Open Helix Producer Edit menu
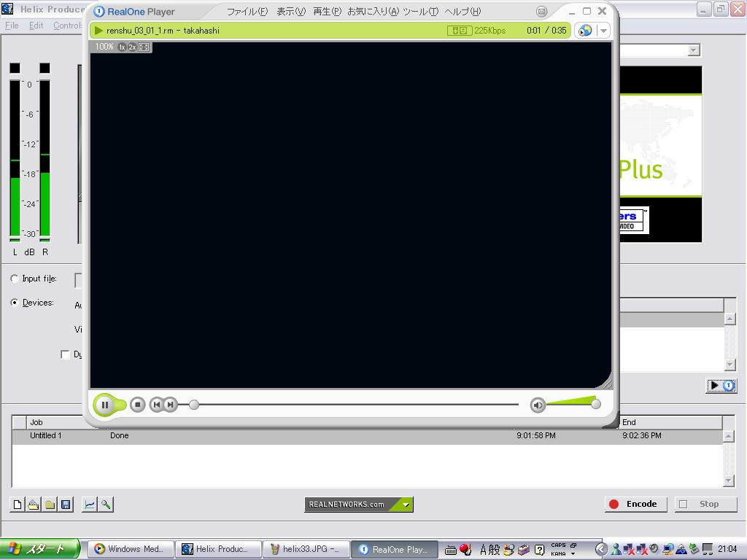Image resolution: width=747 pixels, height=560 pixels. 36,26
